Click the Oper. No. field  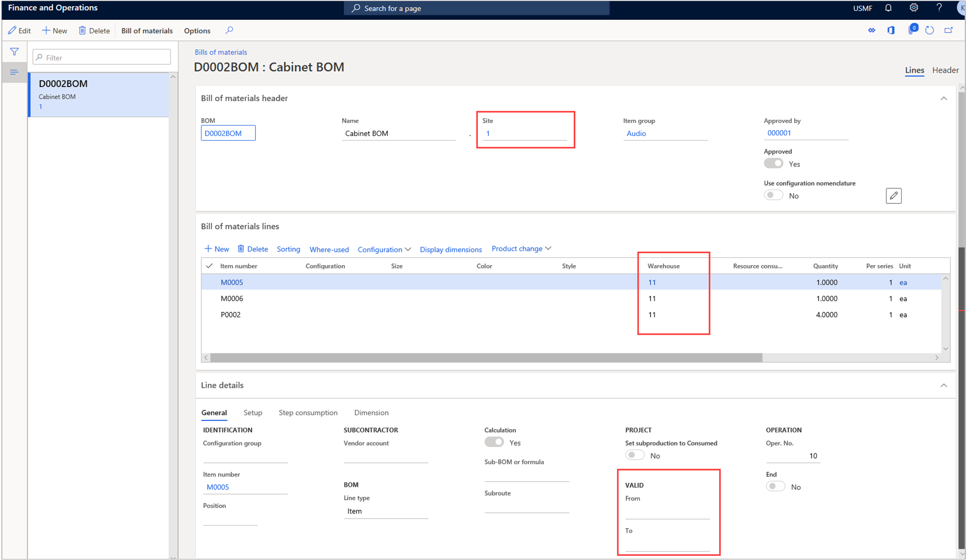[x=793, y=456]
